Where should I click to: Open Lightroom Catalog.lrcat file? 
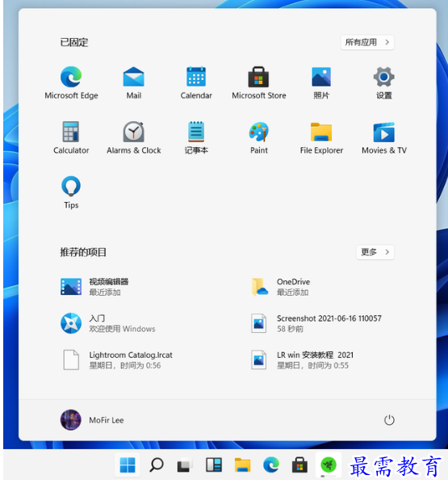(116, 360)
